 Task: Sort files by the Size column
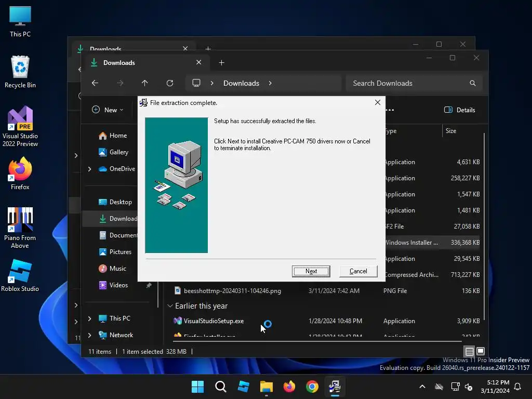450,131
